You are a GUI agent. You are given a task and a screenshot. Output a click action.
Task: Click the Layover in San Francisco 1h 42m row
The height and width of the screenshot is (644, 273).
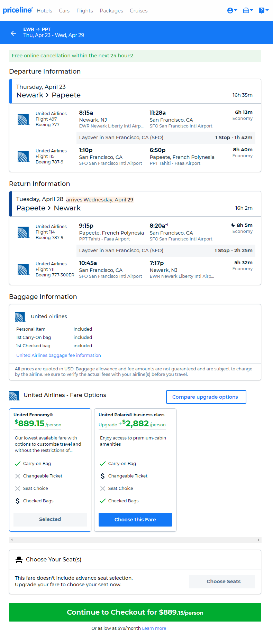coord(166,138)
